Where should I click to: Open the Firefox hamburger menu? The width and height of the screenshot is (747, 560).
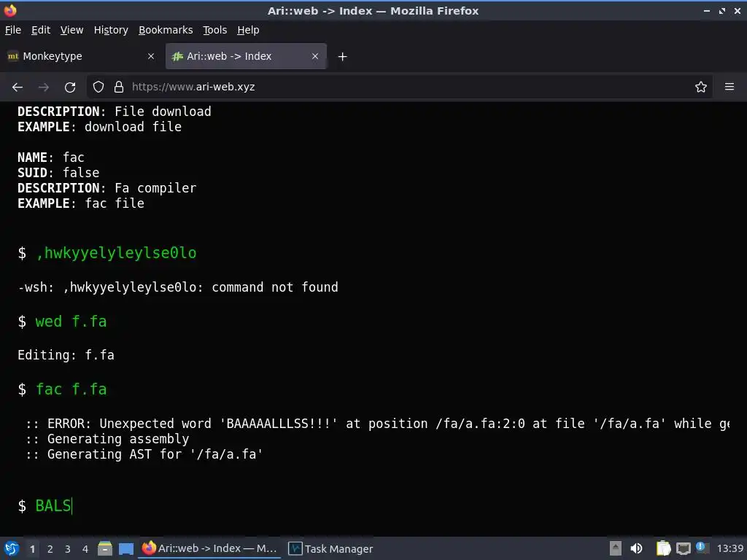tap(729, 87)
